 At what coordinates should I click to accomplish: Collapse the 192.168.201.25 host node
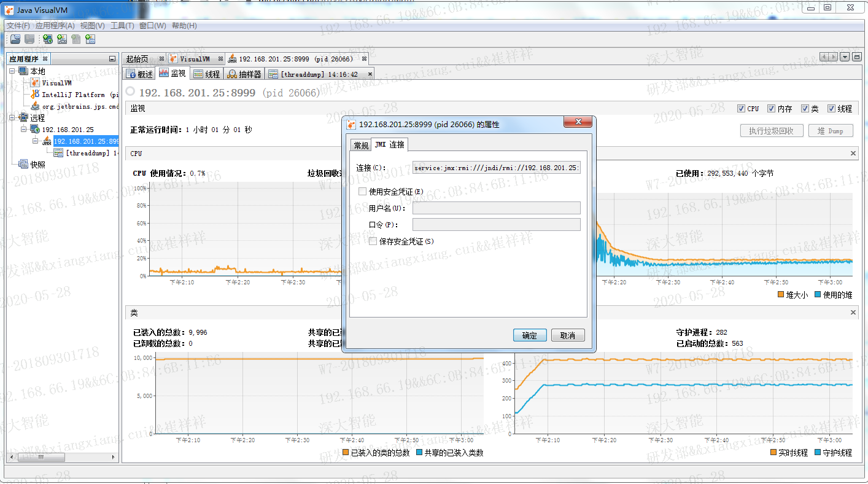pos(25,130)
